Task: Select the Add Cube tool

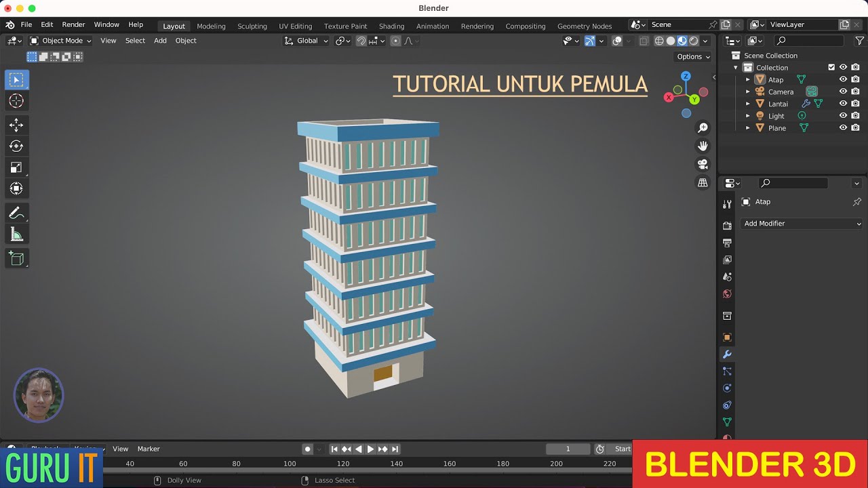Action: point(17,258)
